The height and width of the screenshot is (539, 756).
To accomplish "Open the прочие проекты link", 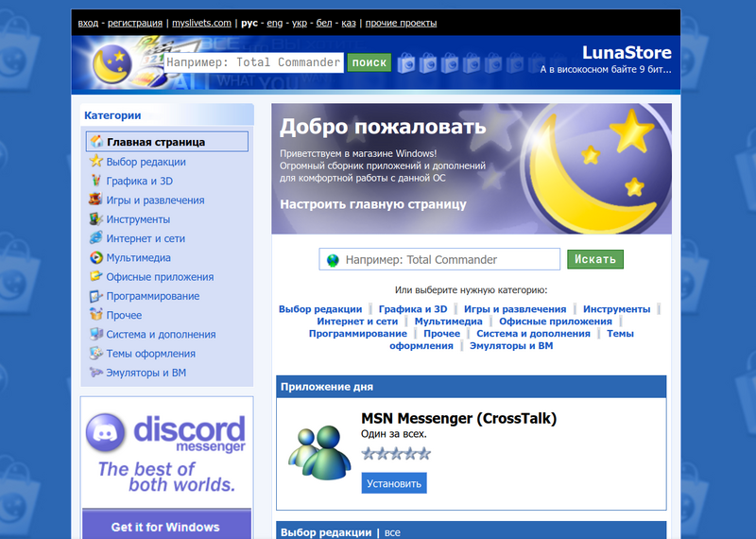I will (401, 23).
